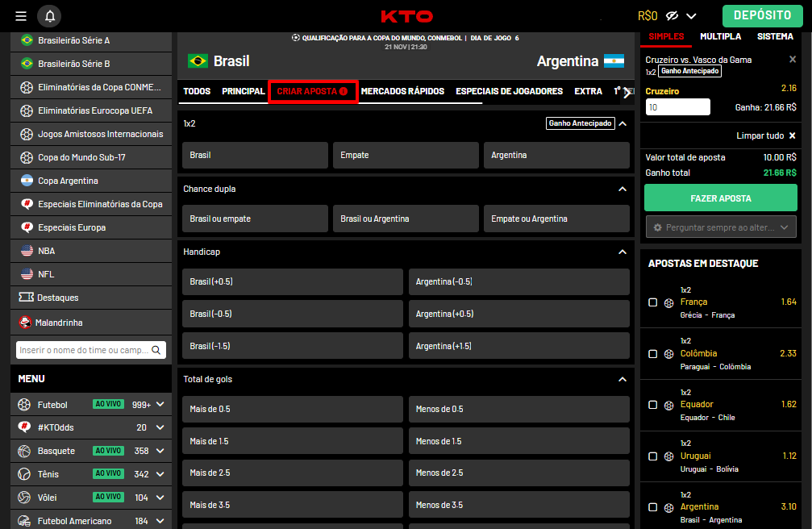Select the MULTIPLA bet slip tab

[x=720, y=36]
